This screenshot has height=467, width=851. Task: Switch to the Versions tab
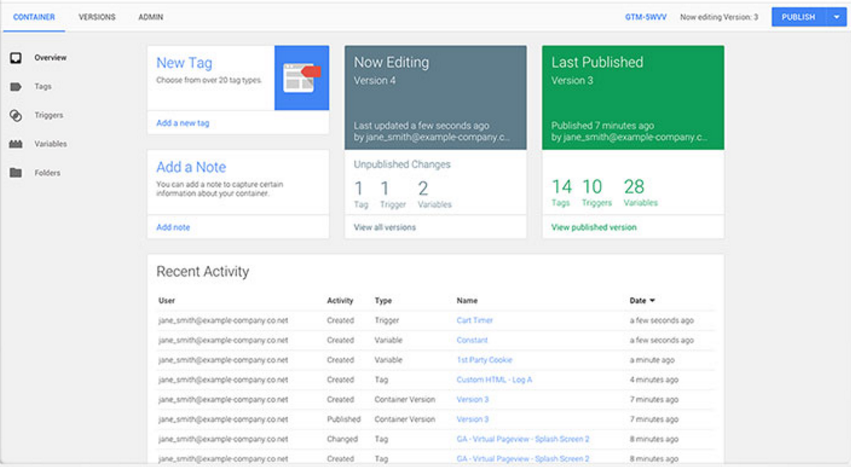[x=97, y=17]
